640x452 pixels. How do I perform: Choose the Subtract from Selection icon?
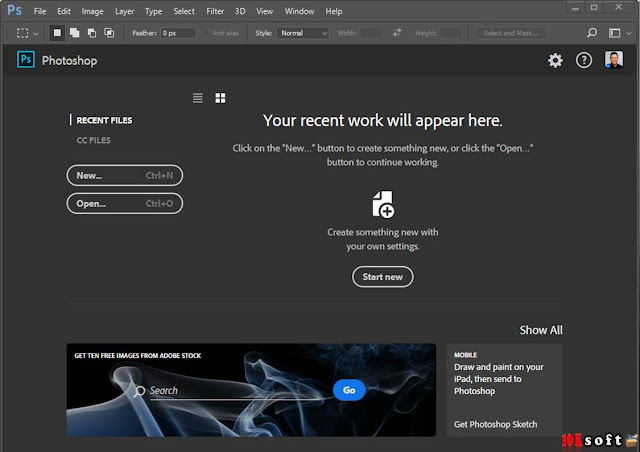point(92,33)
